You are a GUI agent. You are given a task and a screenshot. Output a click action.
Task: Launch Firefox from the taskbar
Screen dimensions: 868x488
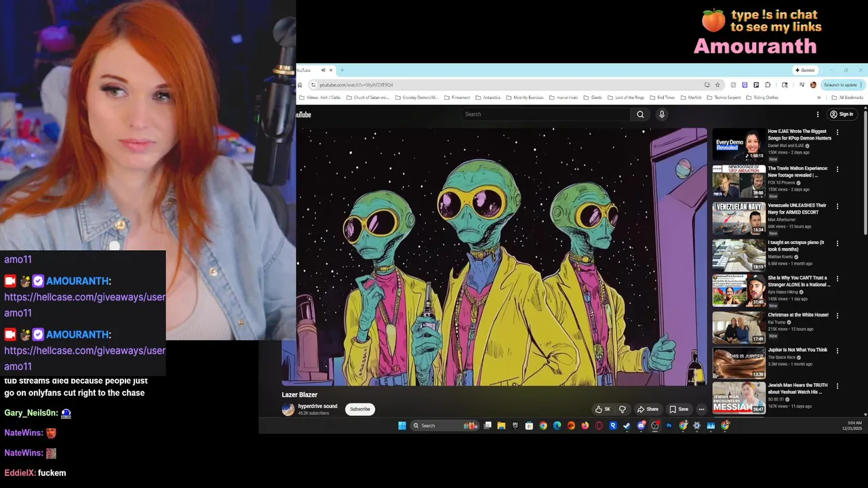(x=585, y=426)
